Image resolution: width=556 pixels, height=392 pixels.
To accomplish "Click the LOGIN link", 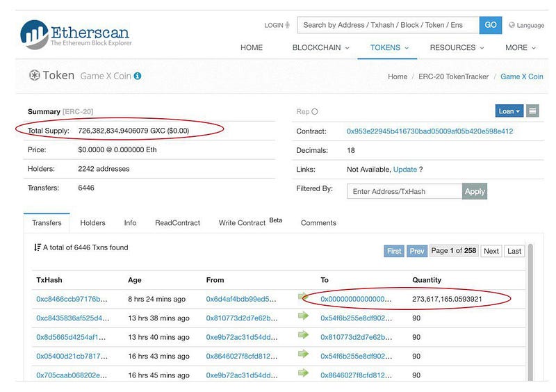I will pos(274,25).
